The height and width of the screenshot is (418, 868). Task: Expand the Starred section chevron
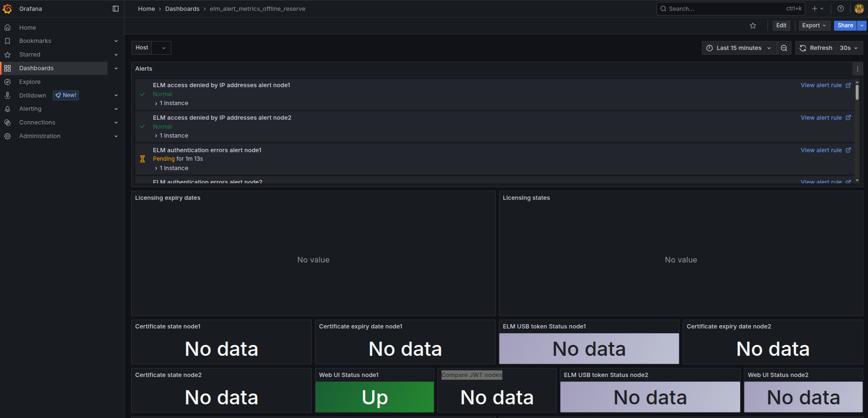pos(116,55)
